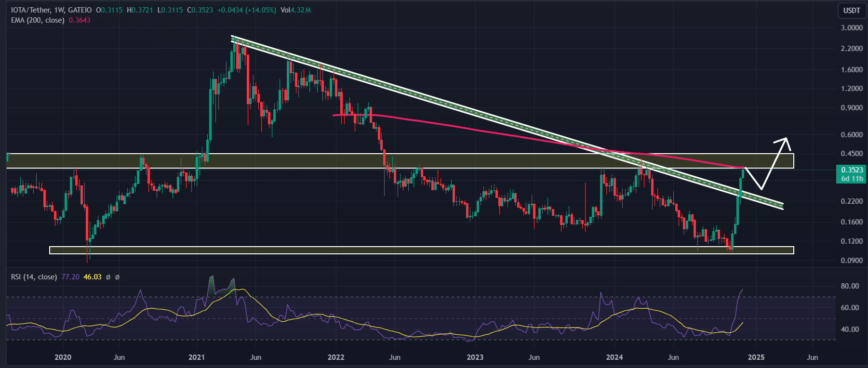Click the 0.0900 price axis label
The height and width of the screenshot is (368, 868).
tap(852, 261)
